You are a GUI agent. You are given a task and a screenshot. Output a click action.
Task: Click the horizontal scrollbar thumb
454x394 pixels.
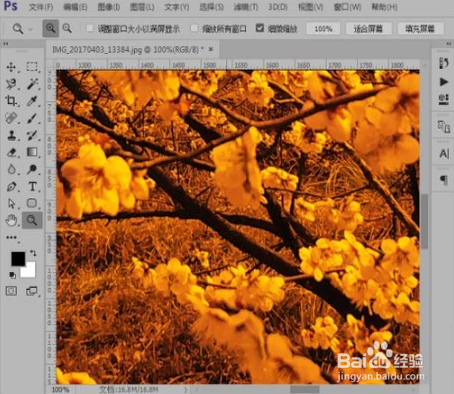click(x=304, y=389)
